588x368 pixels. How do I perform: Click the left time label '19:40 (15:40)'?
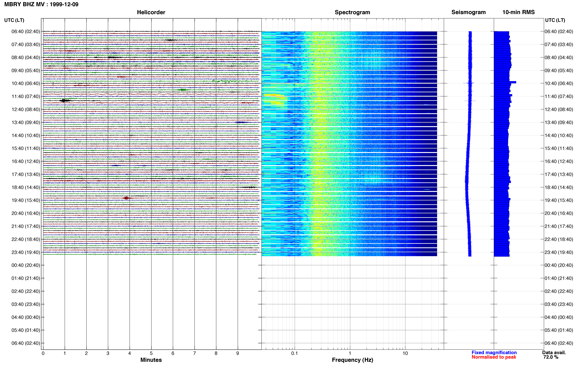tap(26, 200)
